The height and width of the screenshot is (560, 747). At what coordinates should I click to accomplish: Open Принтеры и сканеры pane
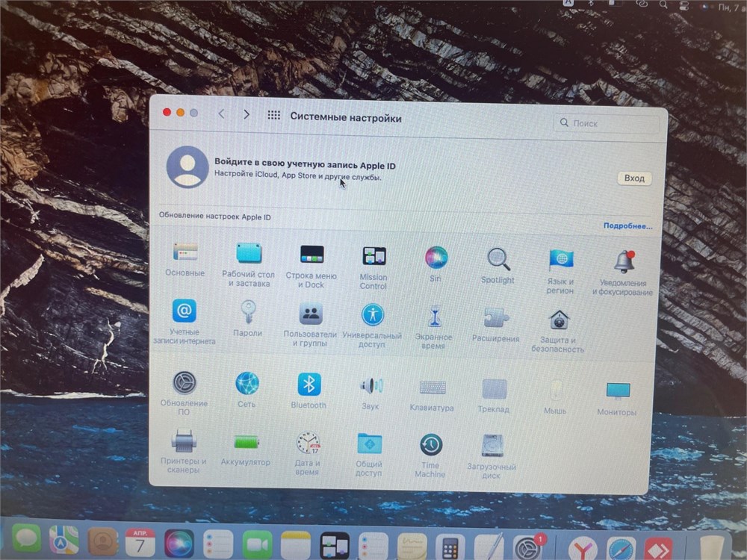[184, 451]
